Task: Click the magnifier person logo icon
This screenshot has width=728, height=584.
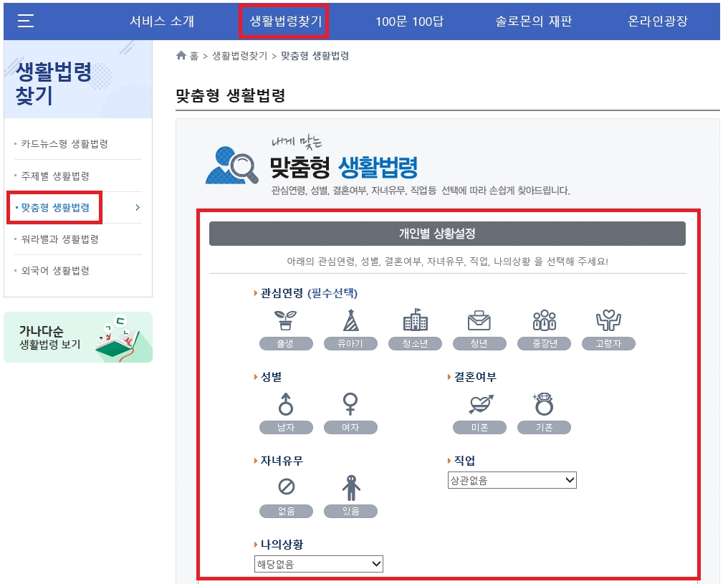Action: 231,166
